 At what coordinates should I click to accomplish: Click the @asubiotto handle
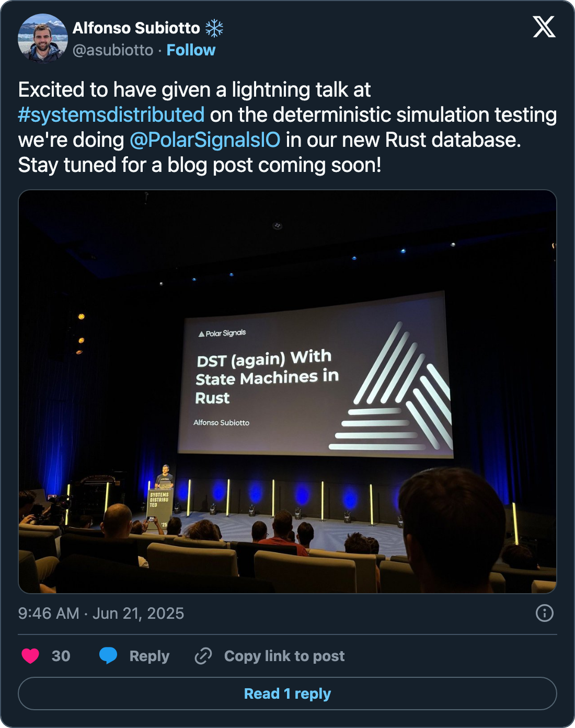coord(113,50)
